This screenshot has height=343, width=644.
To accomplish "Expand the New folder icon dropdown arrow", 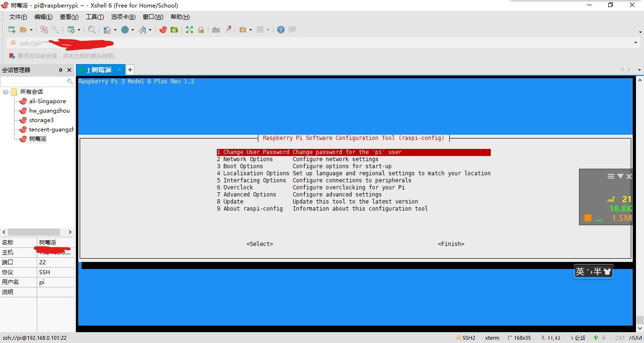I will coord(250,30).
